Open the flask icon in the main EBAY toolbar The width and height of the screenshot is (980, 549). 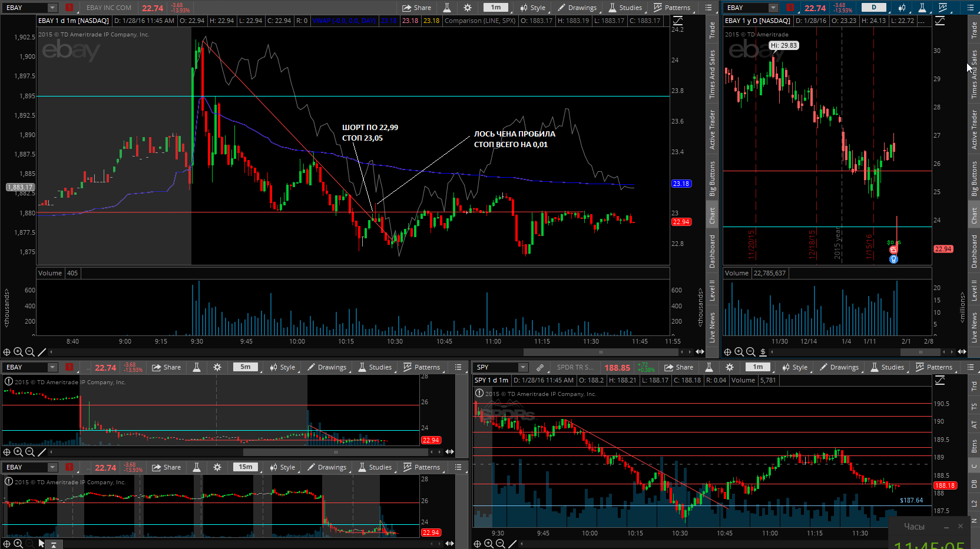point(447,8)
